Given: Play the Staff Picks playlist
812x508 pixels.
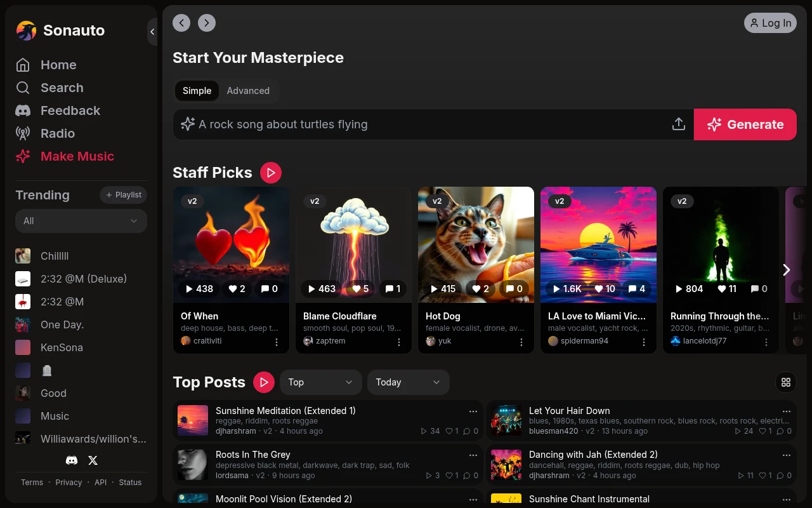Looking at the screenshot, I should pyautogui.click(x=271, y=172).
